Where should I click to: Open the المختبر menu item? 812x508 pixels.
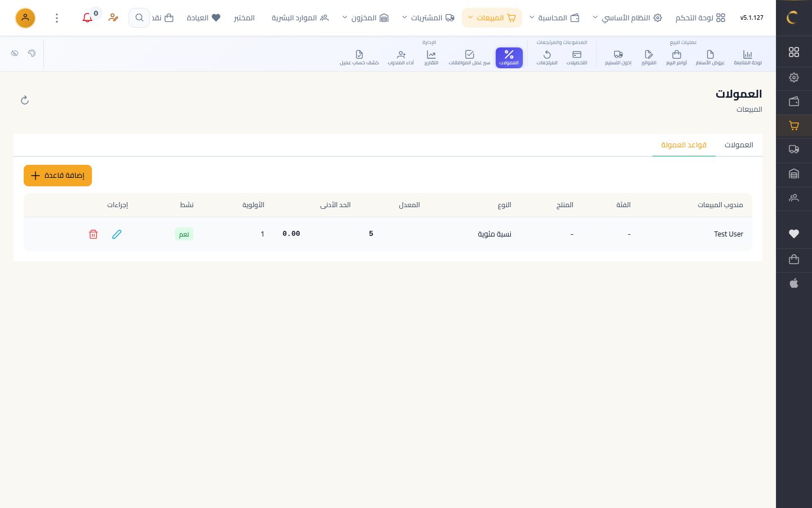(244, 18)
